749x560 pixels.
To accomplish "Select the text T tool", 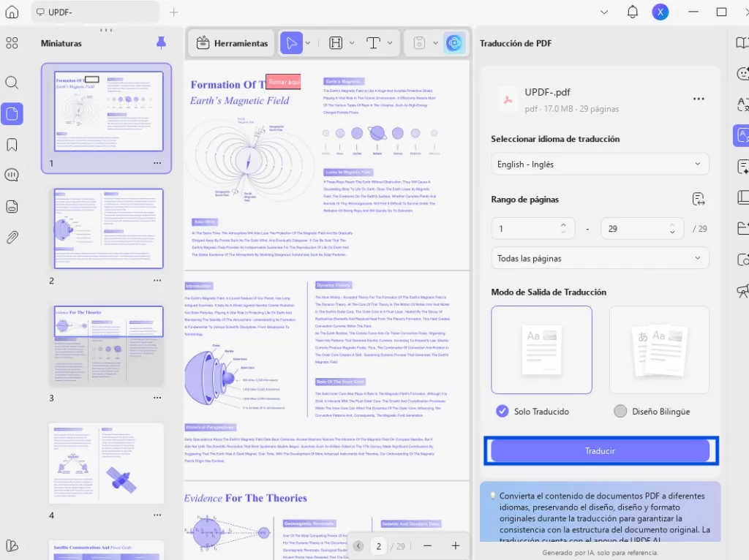I will click(373, 43).
